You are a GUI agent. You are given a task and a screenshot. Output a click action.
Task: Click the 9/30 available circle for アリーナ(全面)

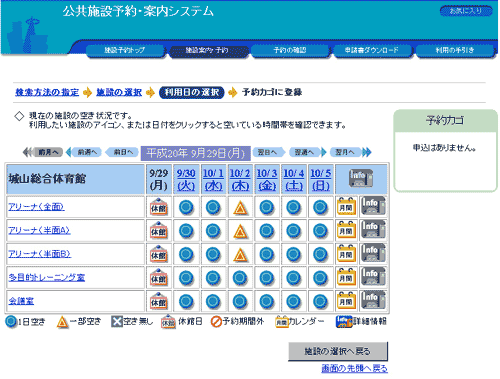pyautogui.click(x=186, y=207)
